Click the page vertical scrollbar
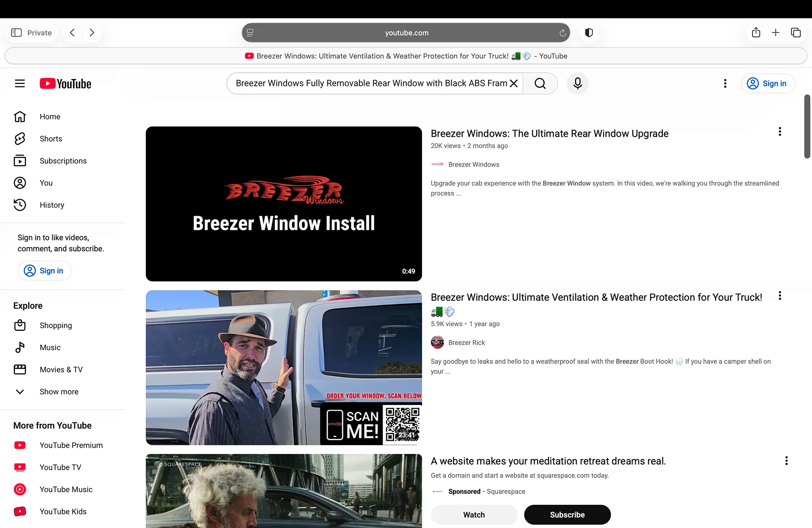Screen dimensions: 812x528 tap(807, 127)
